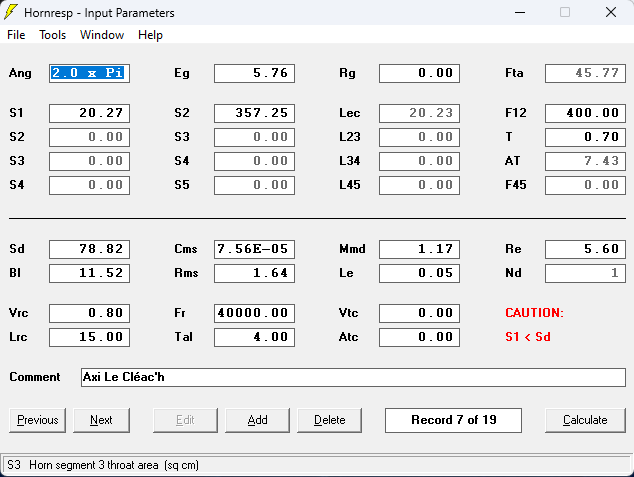Click the Vrc field showing 0.80
This screenshot has width=634, height=477.
point(89,313)
